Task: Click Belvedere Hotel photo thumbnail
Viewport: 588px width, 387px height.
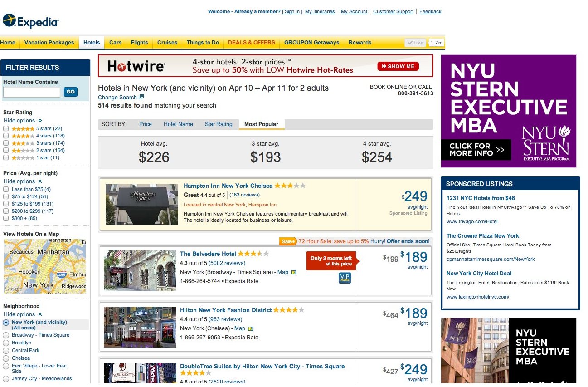Action: pyautogui.click(x=140, y=270)
